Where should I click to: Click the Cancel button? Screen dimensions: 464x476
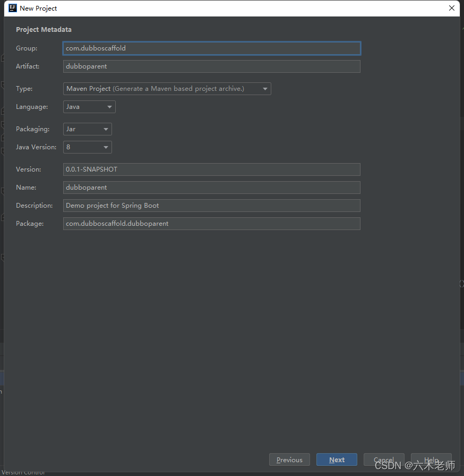[x=384, y=460]
